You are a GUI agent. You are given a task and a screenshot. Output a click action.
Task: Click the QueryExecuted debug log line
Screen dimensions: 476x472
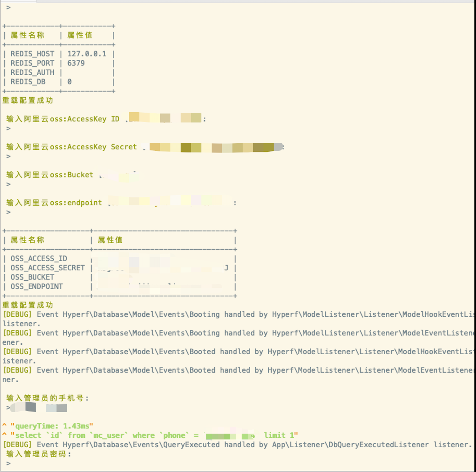(236, 445)
